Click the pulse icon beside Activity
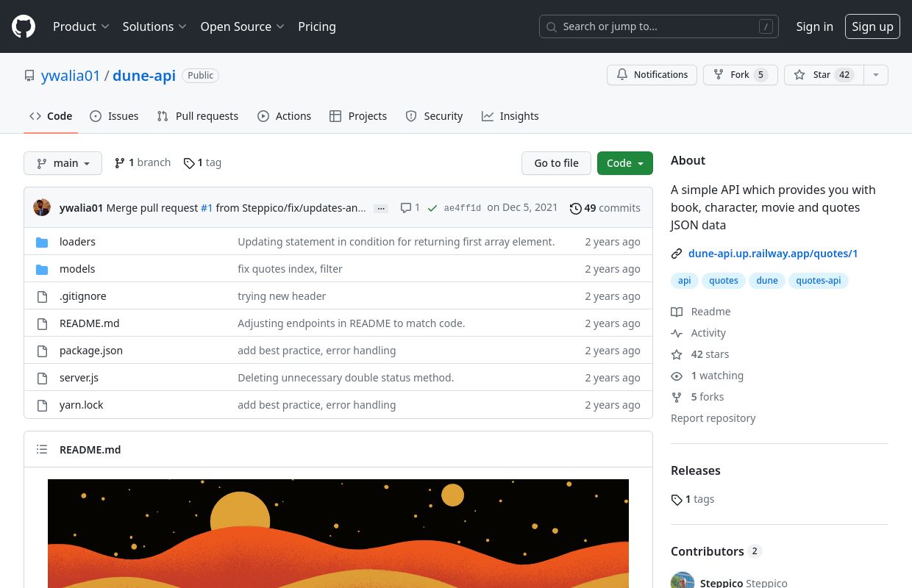This screenshot has width=912, height=588. pyautogui.click(x=677, y=333)
